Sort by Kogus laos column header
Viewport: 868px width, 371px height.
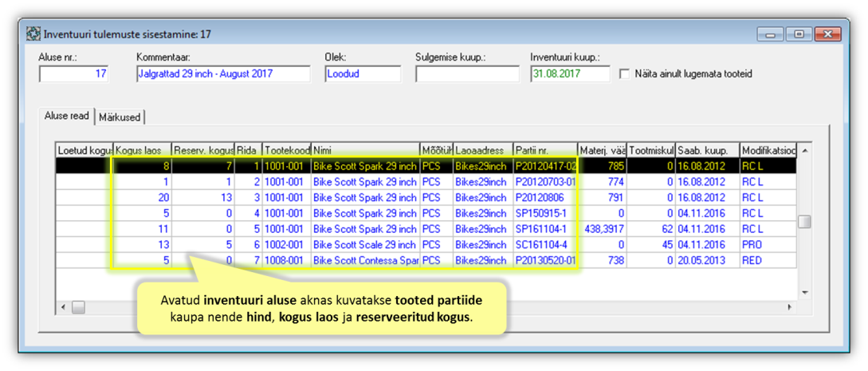pos(142,150)
